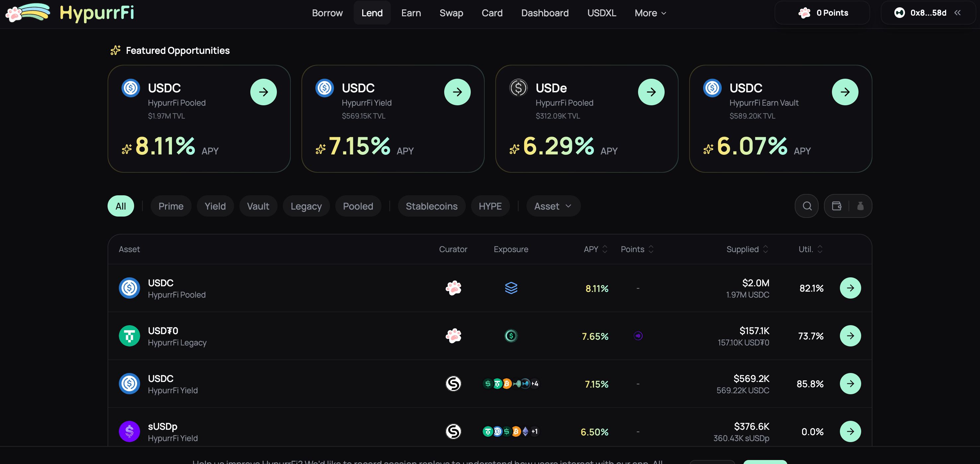Click the HypurrFi paw rainbow logo
The image size is (980, 464).
click(x=28, y=13)
